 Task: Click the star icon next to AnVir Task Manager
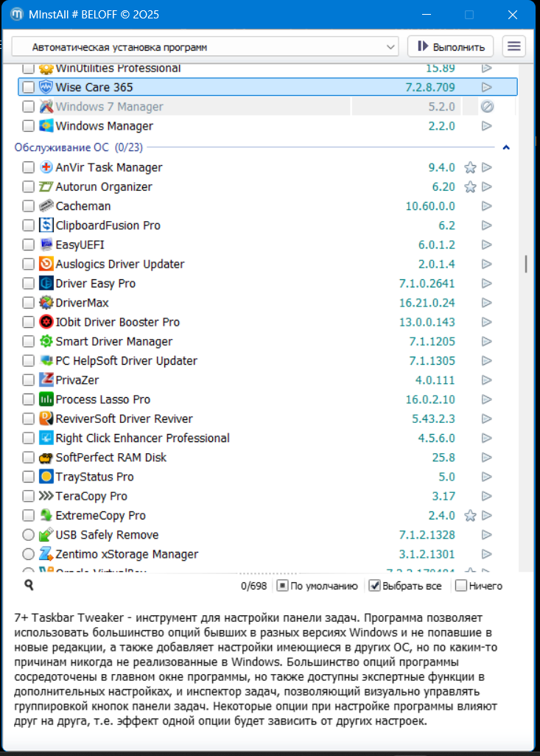pyautogui.click(x=470, y=168)
